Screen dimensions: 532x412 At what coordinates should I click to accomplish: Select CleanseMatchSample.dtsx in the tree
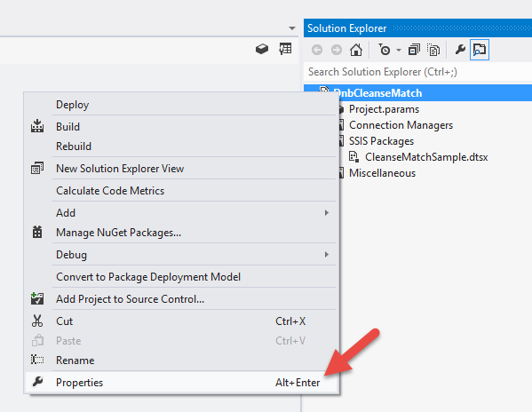pos(426,157)
